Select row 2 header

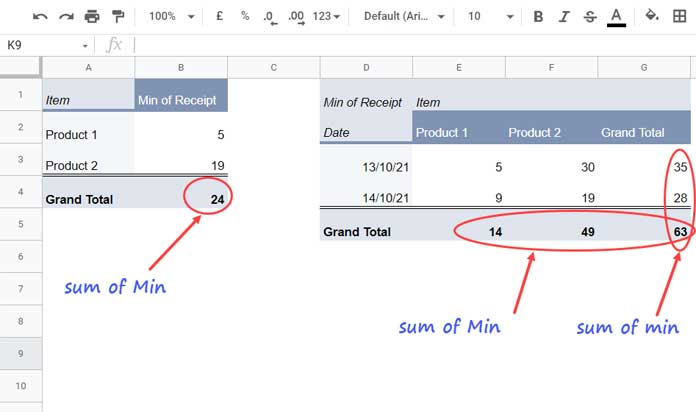tap(21, 127)
